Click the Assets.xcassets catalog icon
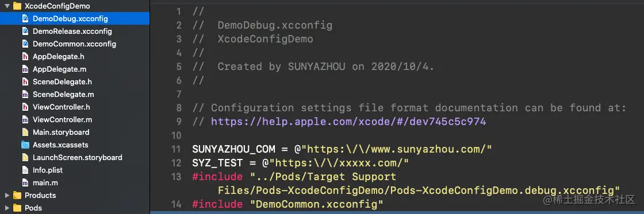The image size is (644, 214). tap(25, 145)
